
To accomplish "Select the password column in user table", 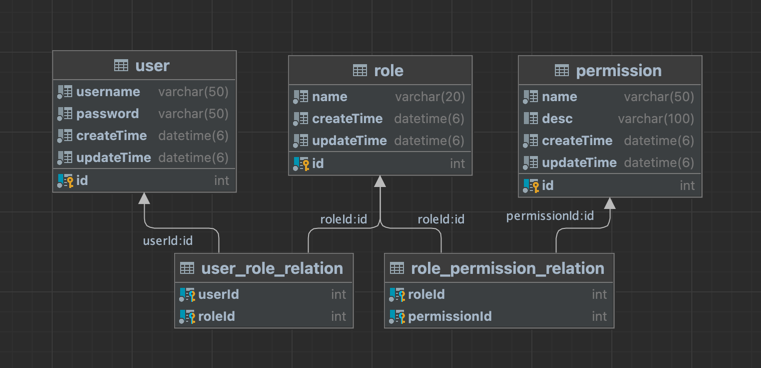I will click(145, 114).
